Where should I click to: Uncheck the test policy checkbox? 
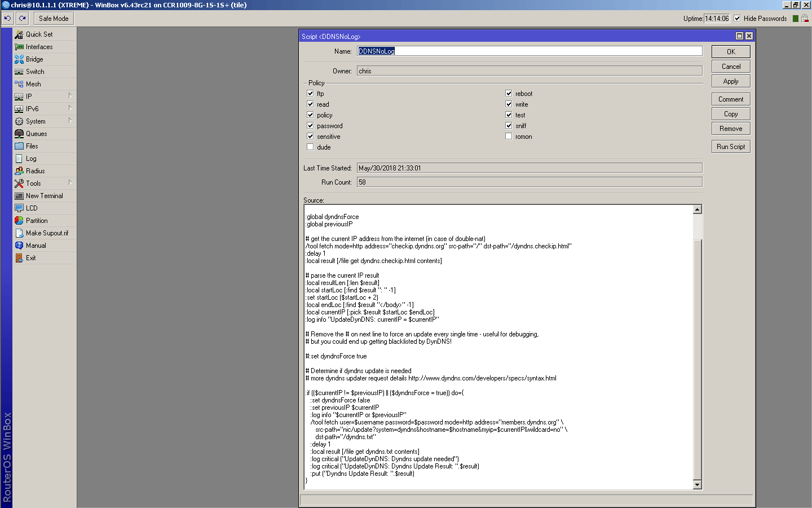coord(509,115)
